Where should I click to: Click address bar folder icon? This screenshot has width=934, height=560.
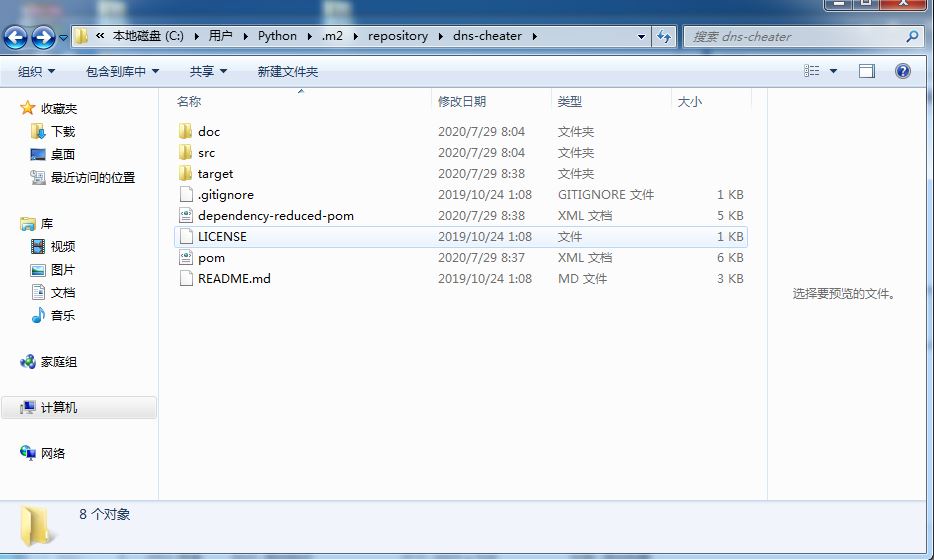point(82,36)
